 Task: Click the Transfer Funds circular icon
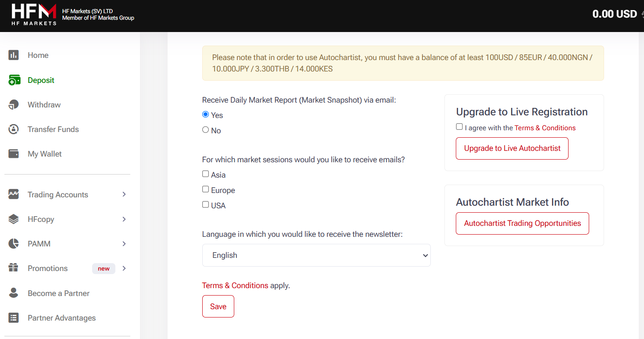coord(14,129)
